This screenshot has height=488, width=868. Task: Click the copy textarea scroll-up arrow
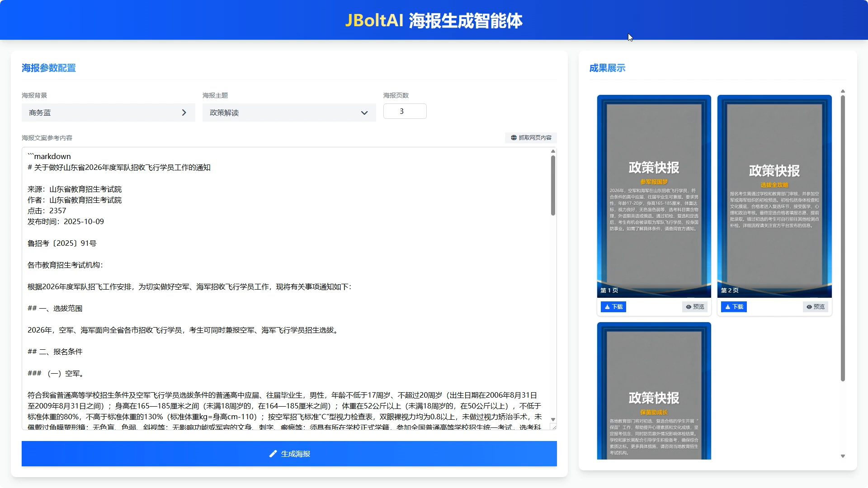click(x=553, y=151)
